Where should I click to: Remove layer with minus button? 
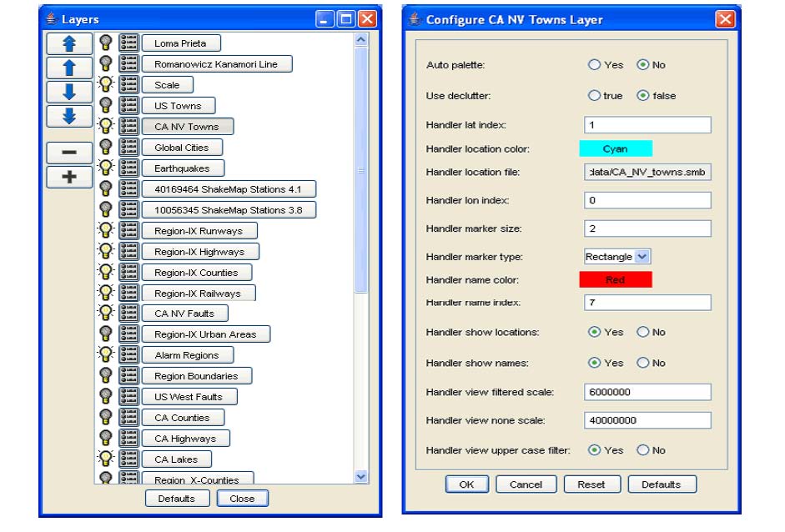pyautogui.click(x=69, y=152)
